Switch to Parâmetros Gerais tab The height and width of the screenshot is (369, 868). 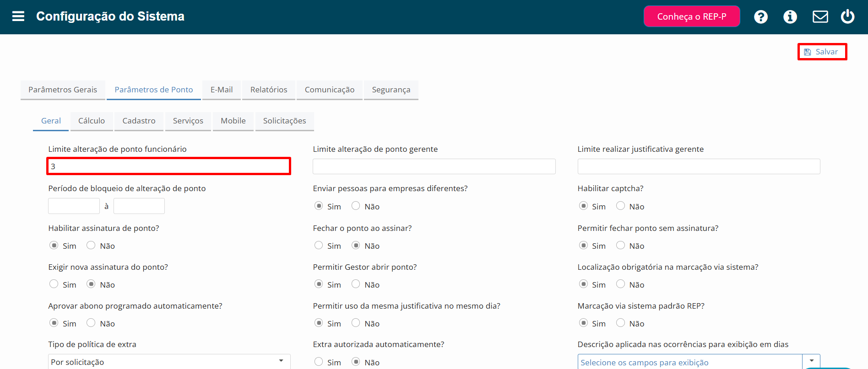point(63,90)
